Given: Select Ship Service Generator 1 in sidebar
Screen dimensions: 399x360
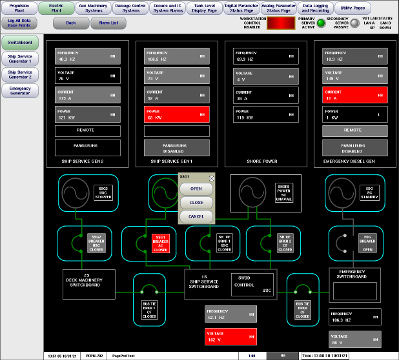Looking at the screenshot, I should 20,59.
